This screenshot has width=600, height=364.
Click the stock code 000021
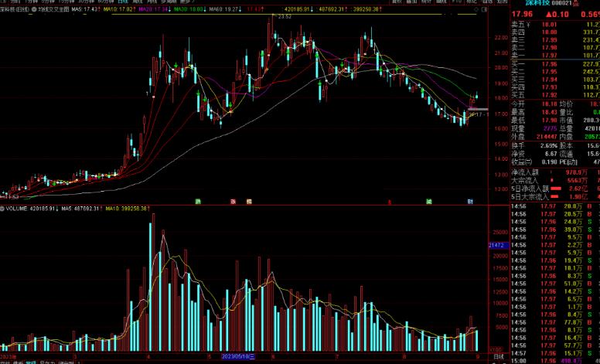point(562,3)
